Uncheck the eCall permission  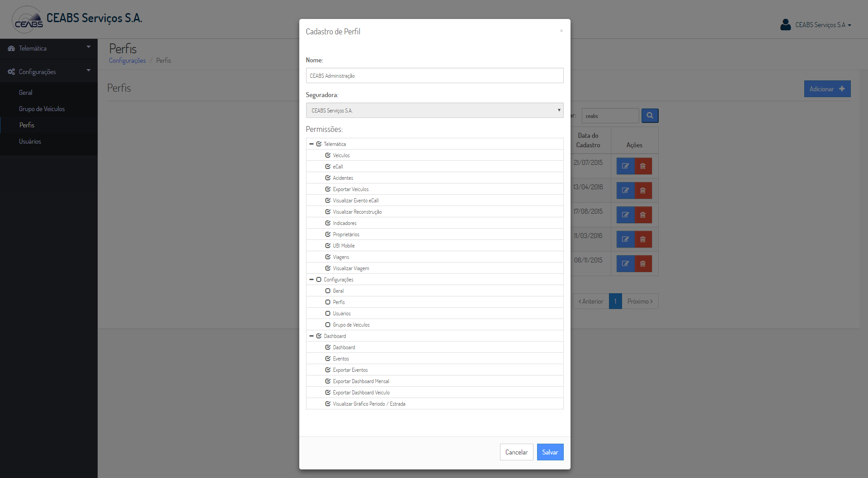point(328,166)
